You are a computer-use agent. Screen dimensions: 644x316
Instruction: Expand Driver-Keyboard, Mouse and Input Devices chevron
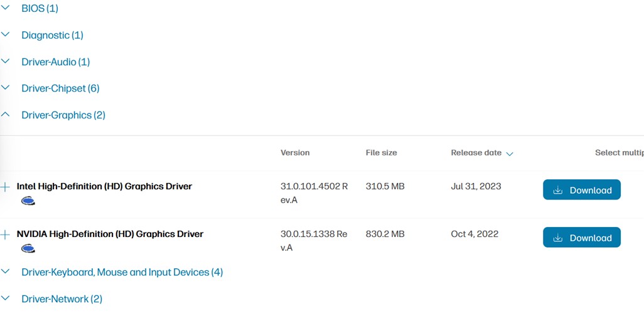[x=6, y=271]
